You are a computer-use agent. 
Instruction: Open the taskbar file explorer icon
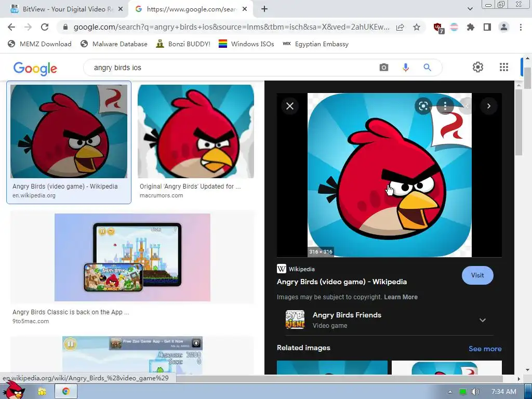click(x=42, y=392)
